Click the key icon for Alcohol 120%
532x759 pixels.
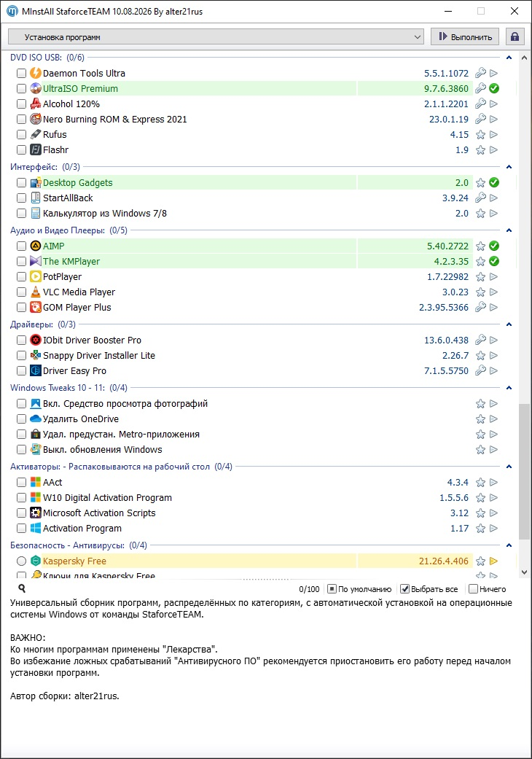click(x=480, y=104)
